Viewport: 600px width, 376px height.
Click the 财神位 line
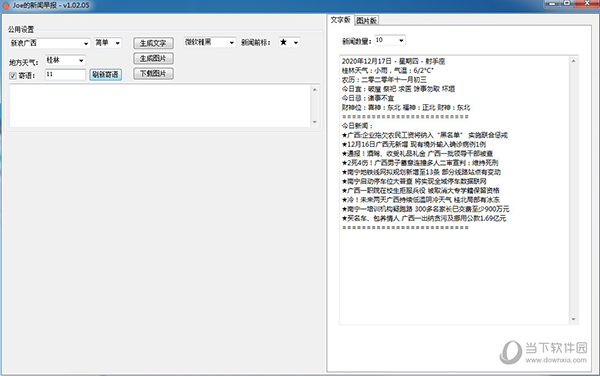pos(406,107)
